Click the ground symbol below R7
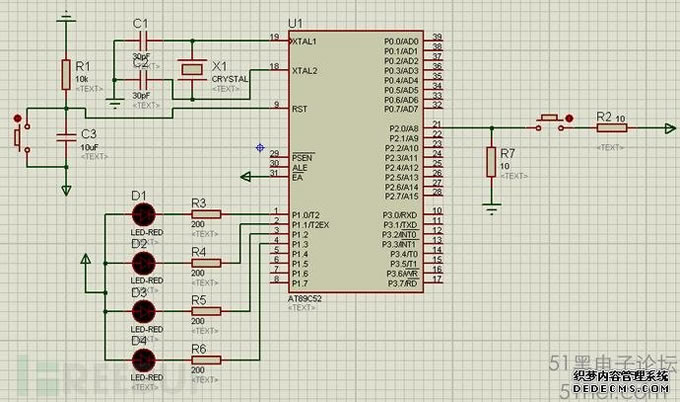The width and height of the screenshot is (680, 402). 491,208
